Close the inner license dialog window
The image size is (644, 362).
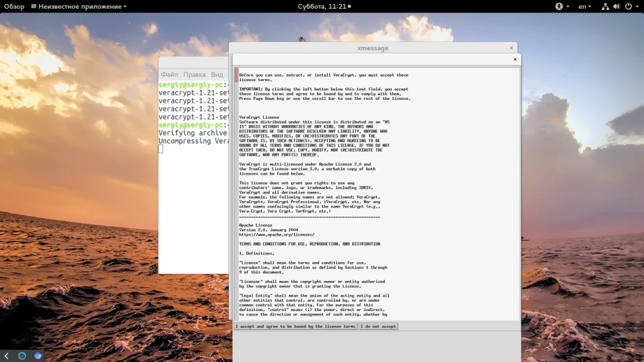coord(515,60)
